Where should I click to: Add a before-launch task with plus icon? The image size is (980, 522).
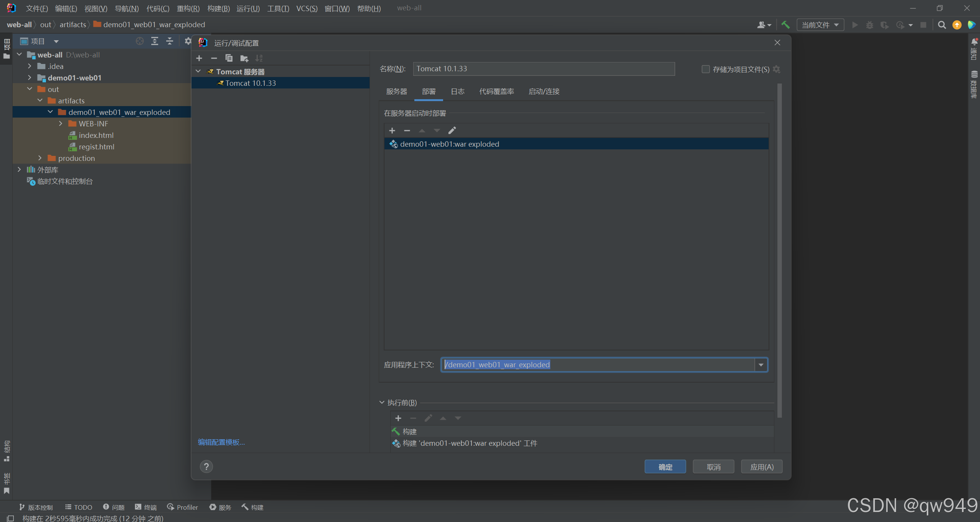[x=398, y=418]
